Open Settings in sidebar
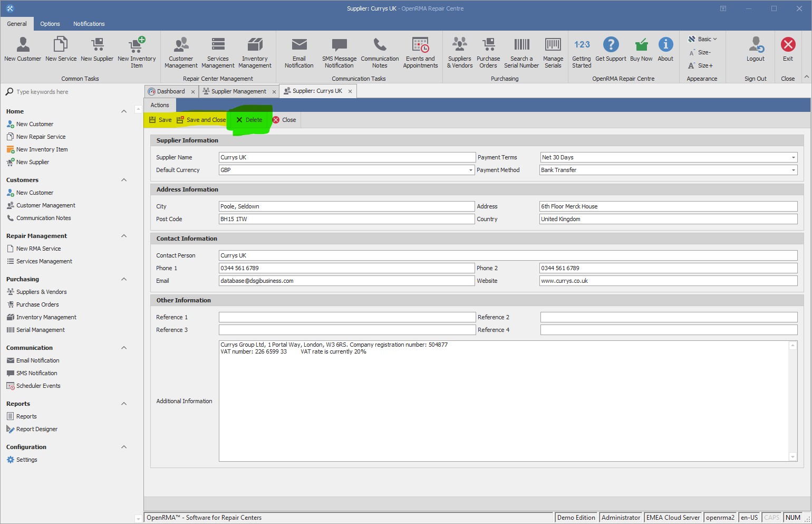 pos(26,460)
